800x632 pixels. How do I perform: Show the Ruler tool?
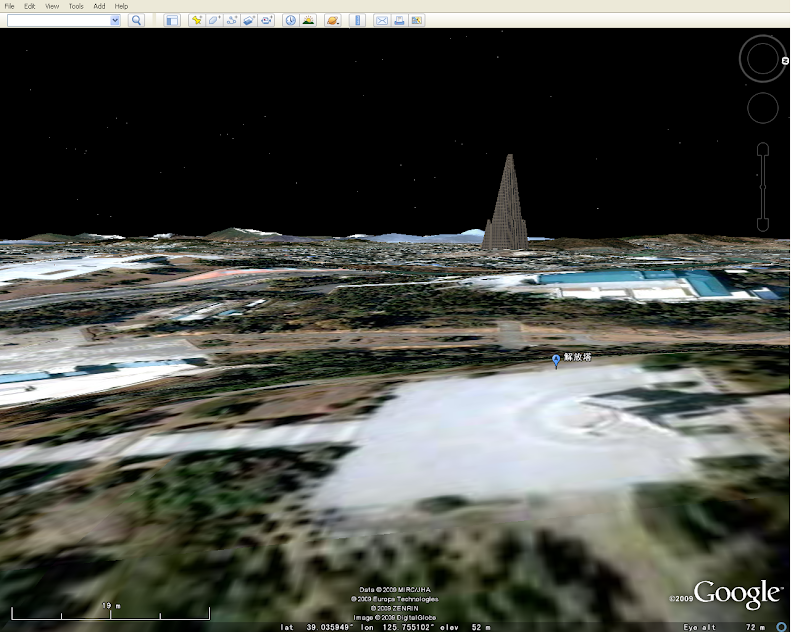[357, 20]
